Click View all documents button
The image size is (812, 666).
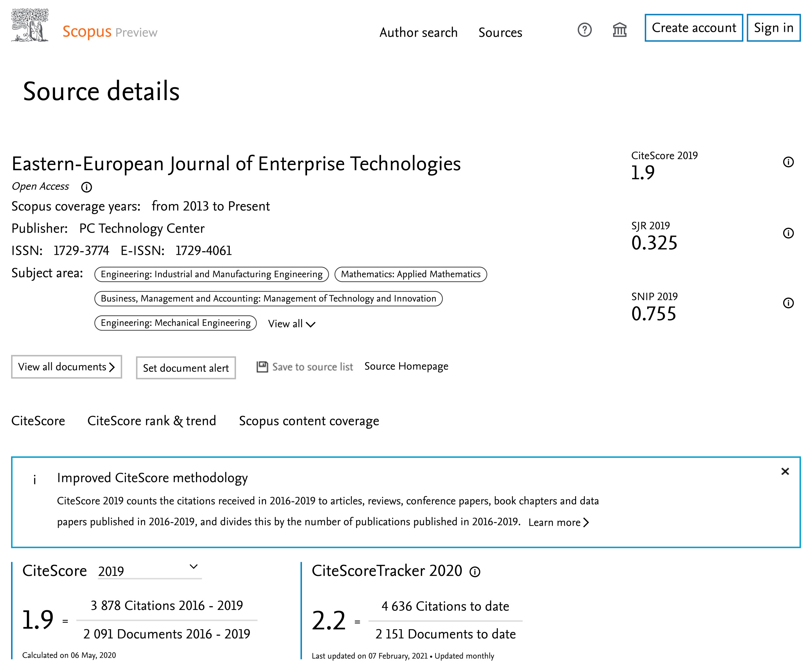tap(67, 367)
